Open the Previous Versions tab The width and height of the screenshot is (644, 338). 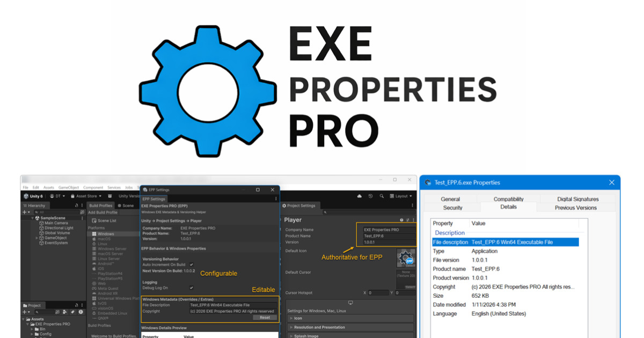pos(575,207)
